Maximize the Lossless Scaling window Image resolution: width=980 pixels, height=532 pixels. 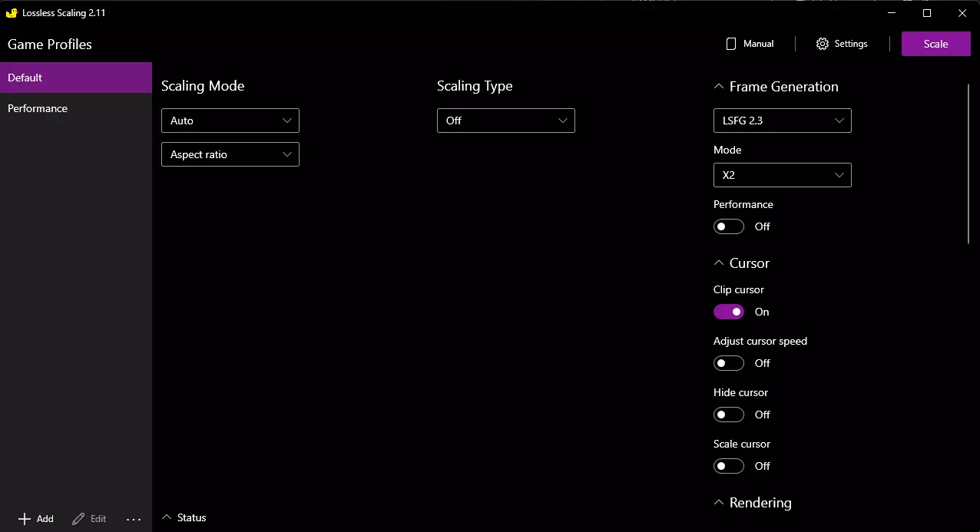point(927,13)
